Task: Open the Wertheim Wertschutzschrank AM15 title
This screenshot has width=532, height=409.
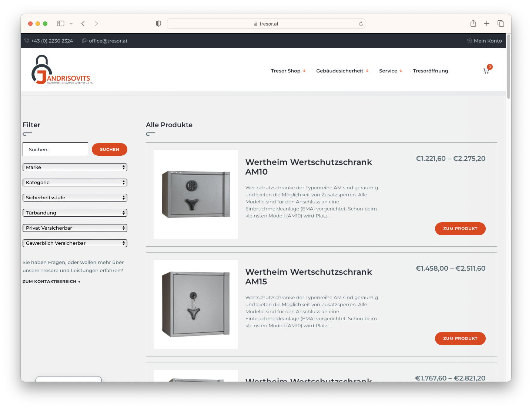Action: tap(308, 277)
